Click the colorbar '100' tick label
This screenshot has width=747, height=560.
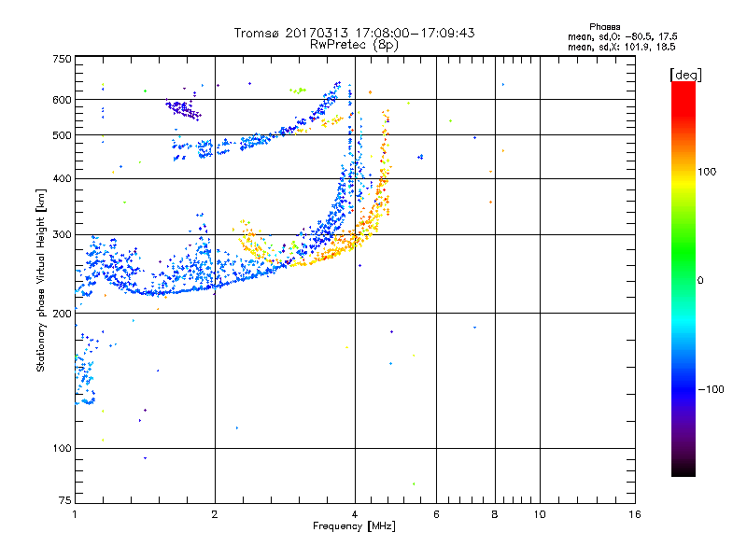pos(707,172)
